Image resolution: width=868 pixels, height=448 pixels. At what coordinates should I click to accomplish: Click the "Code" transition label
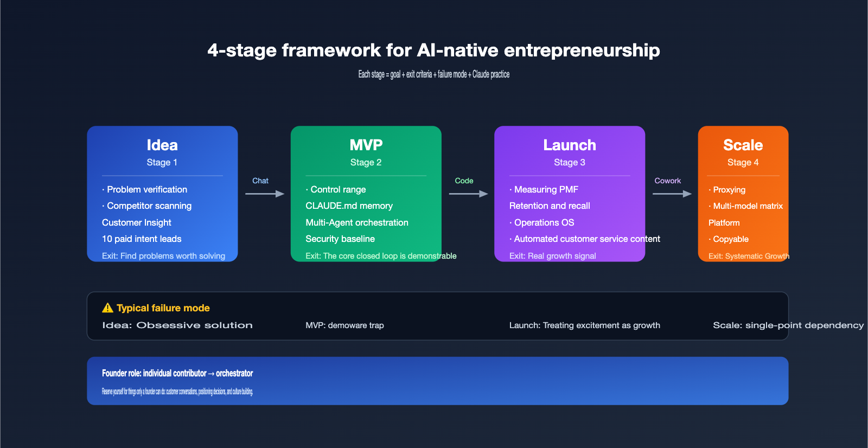coord(464,181)
